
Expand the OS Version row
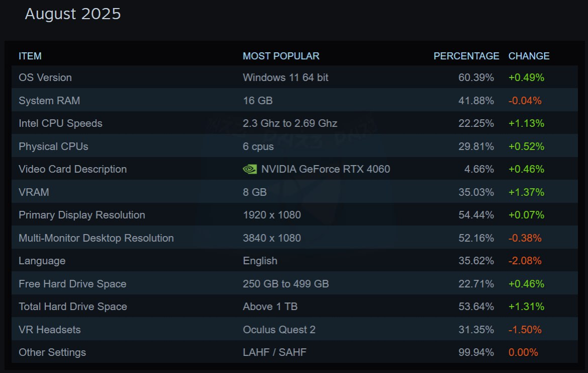pyautogui.click(x=294, y=78)
